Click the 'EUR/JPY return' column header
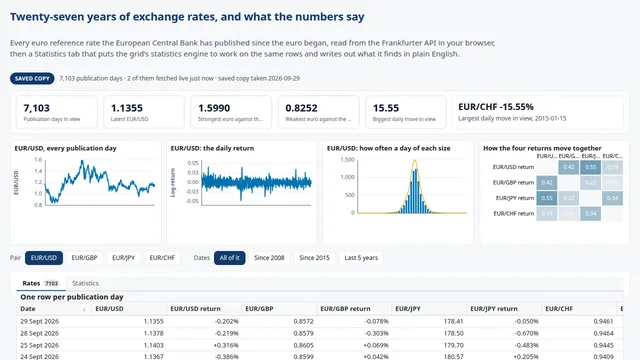The height and width of the screenshot is (360, 640). point(504,309)
